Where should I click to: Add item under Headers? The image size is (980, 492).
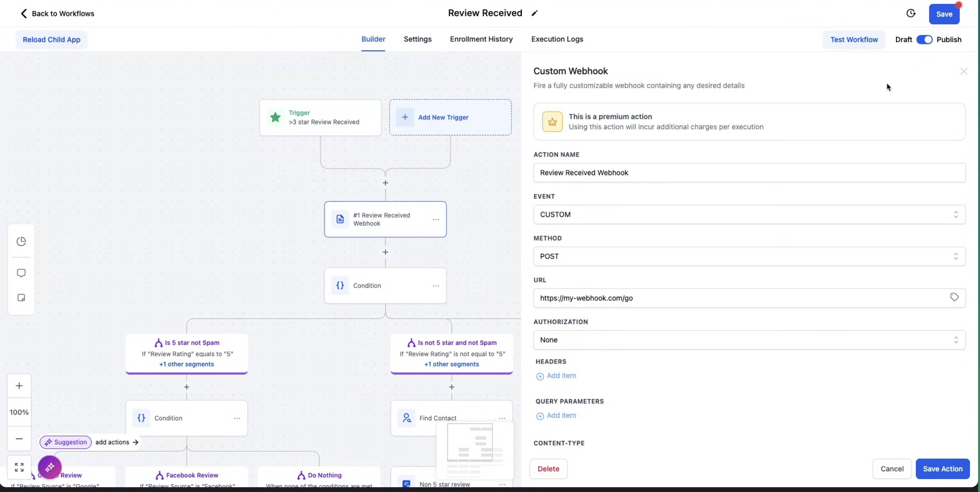tap(556, 376)
